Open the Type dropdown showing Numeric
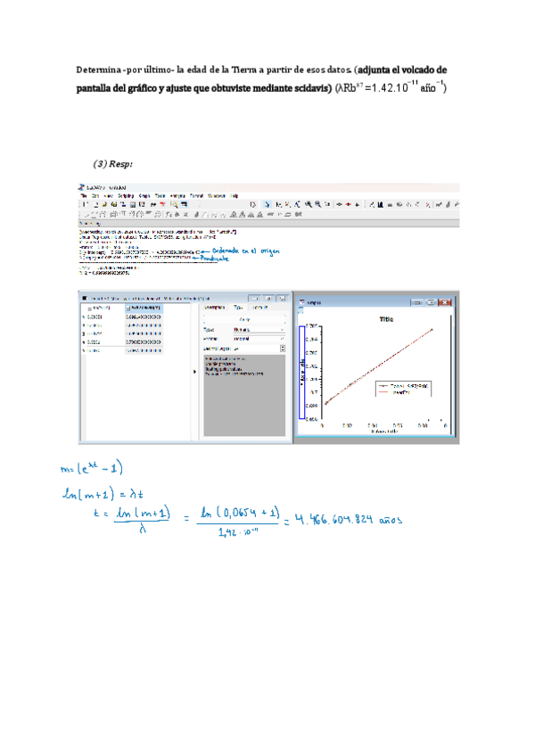Screen dimensions: 535x756 click(x=259, y=330)
